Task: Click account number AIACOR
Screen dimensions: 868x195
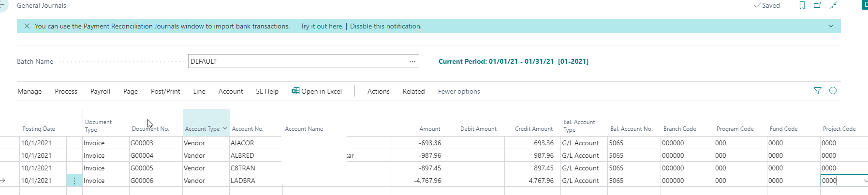Action: coord(242,143)
